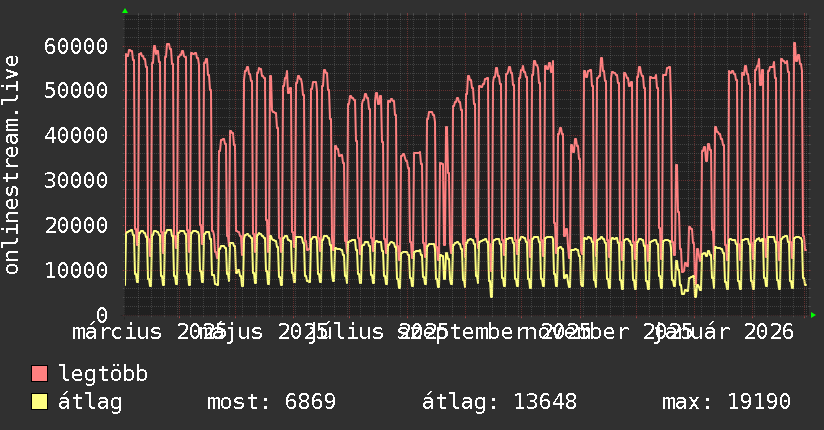
Task: Click the 40000 y-axis label
Action: (x=76, y=136)
